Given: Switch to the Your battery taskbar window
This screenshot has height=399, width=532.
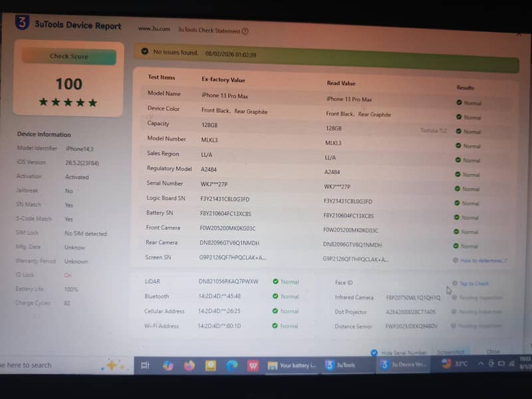Looking at the screenshot, I should [x=293, y=365].
